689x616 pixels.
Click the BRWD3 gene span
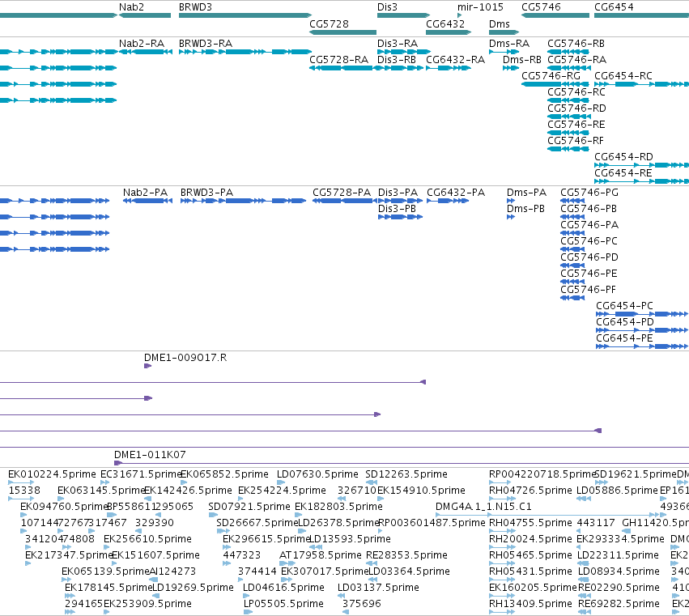[x=245, y=15]
